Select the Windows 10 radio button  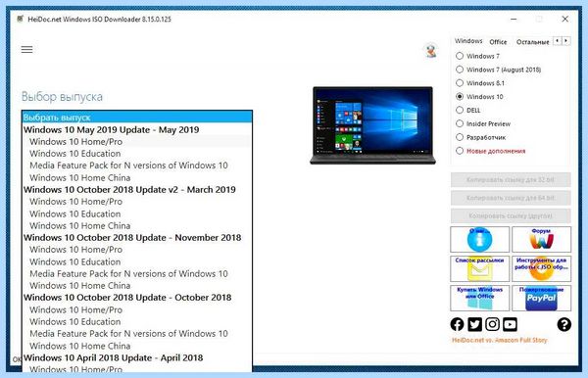click(x=460, y=96)
